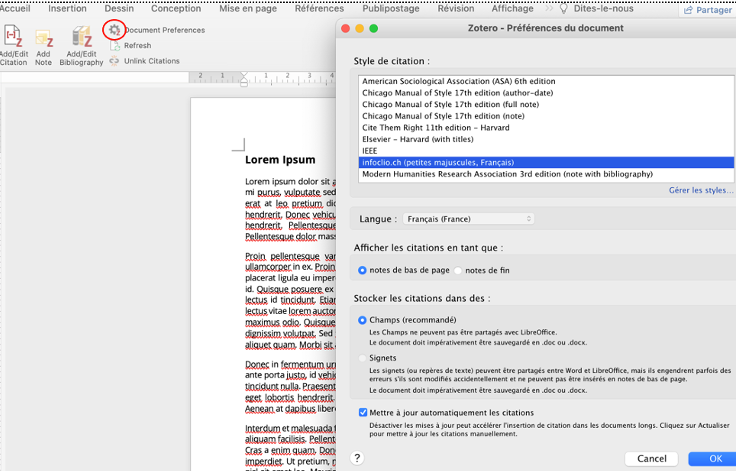Click the 'Gérer les styles…' link

point(700,190)
